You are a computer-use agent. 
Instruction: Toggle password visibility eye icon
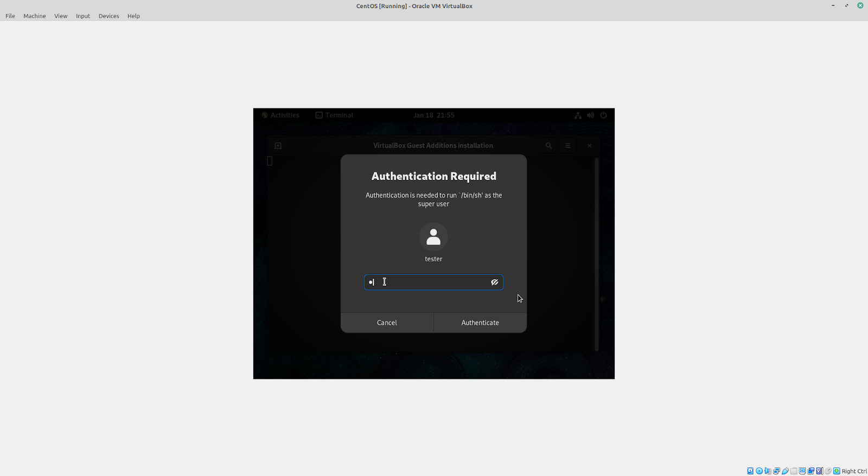[494, 282]
